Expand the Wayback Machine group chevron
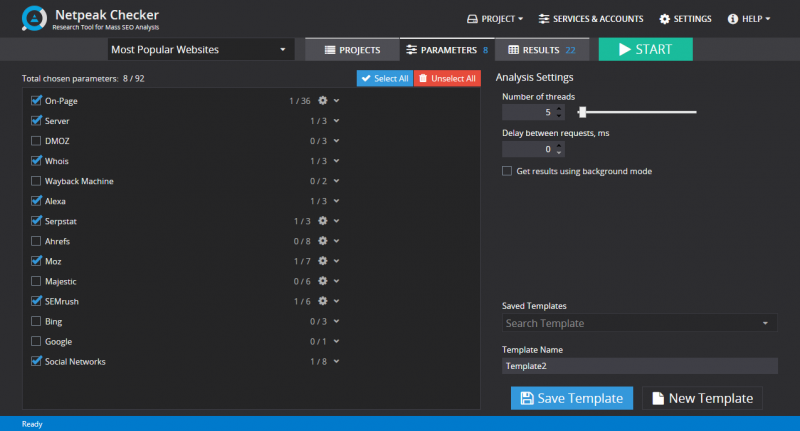The height and width of the screenshot is (431, 800). click(x=337, y=181)
